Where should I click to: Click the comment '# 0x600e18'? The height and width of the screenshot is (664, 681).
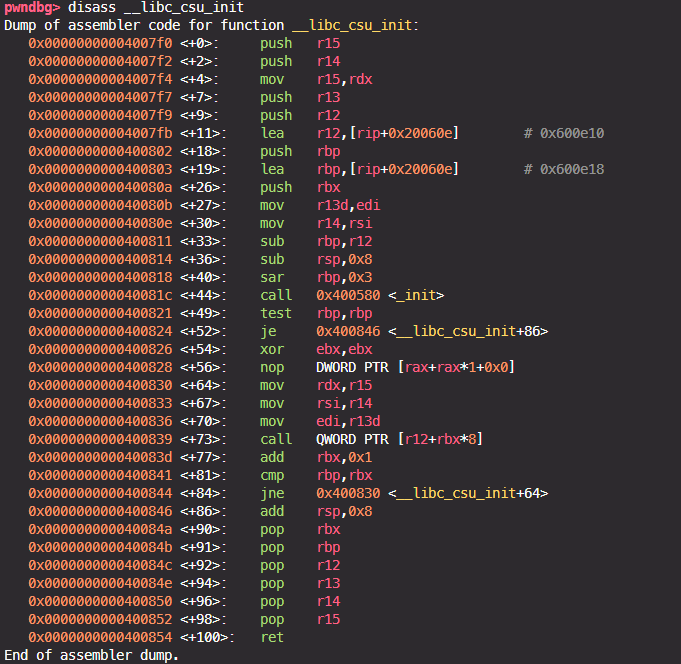(564, 169)
